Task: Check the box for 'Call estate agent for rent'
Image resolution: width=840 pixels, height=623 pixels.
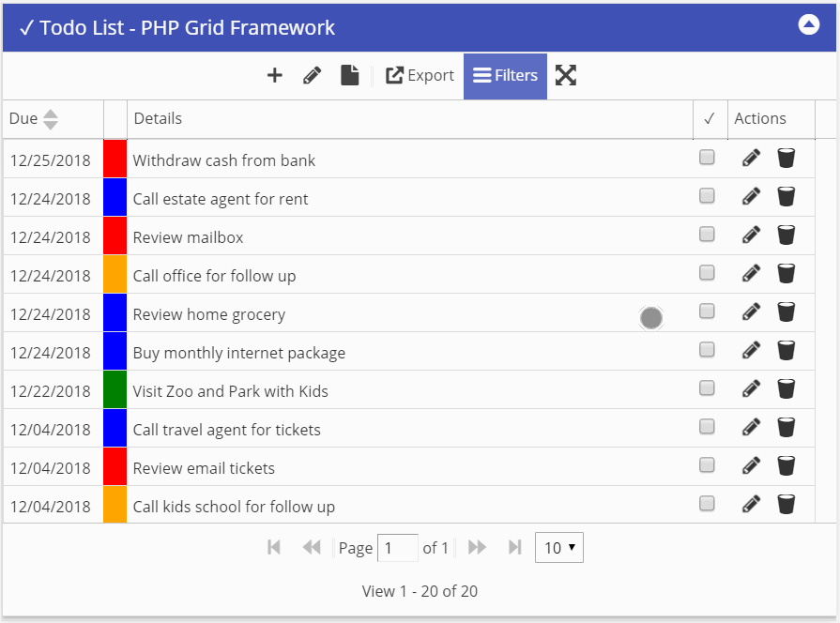Action: (707, 196)
